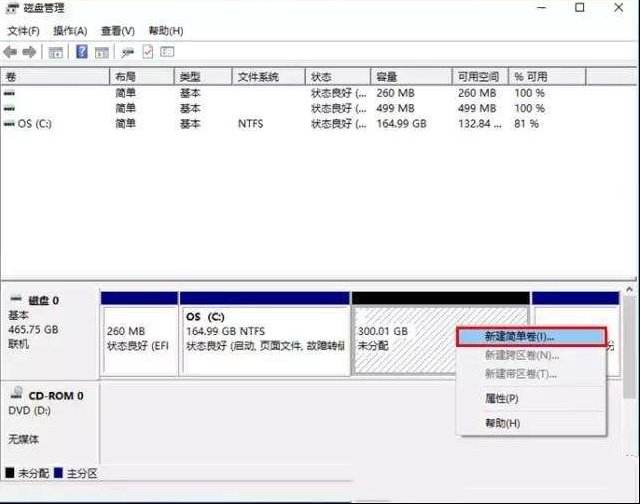
Task: Click the black 未分配 legend swatch
Action: [10, 473]
